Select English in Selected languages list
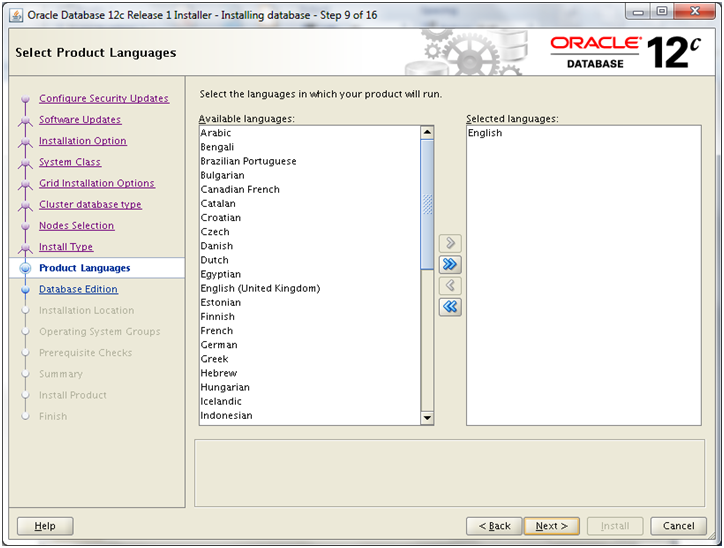 click(584, 133)
